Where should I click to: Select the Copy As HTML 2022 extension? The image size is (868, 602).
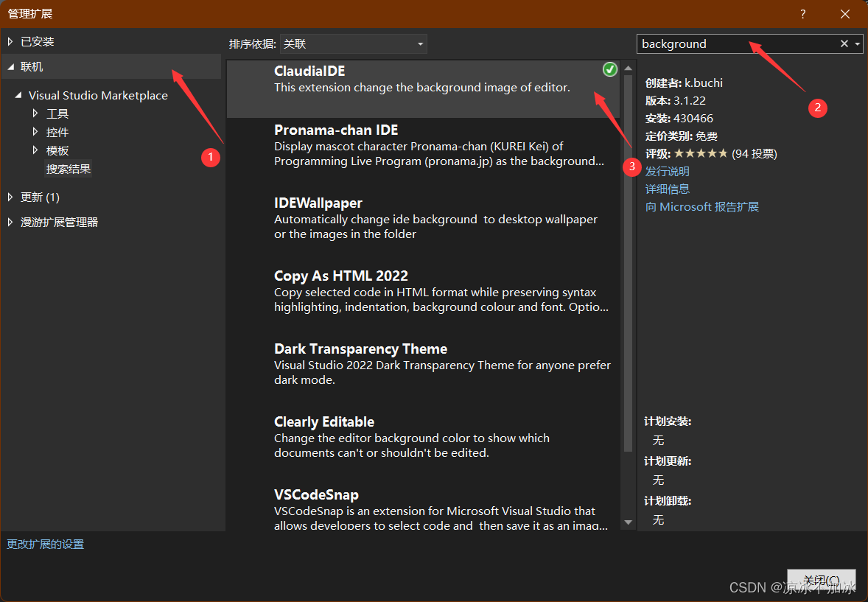pyautogui.click(x=424, y=292)
